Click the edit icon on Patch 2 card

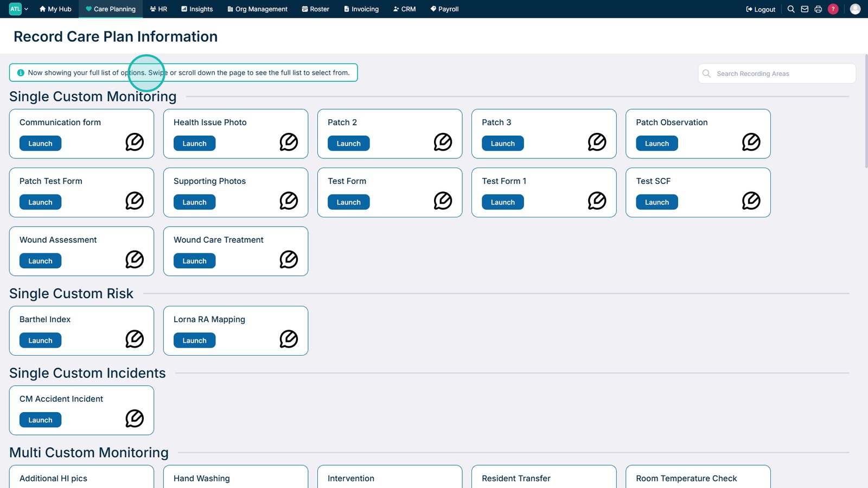coord(443,142)
